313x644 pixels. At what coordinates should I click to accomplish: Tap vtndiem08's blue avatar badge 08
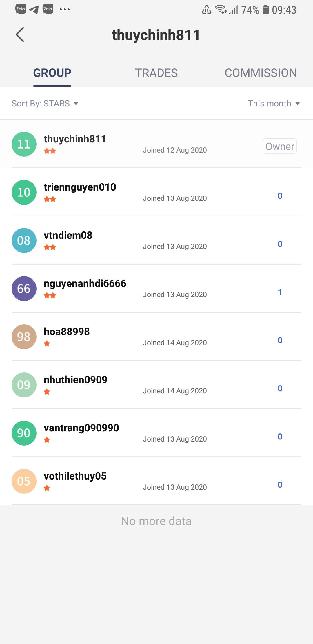(24, 240)
